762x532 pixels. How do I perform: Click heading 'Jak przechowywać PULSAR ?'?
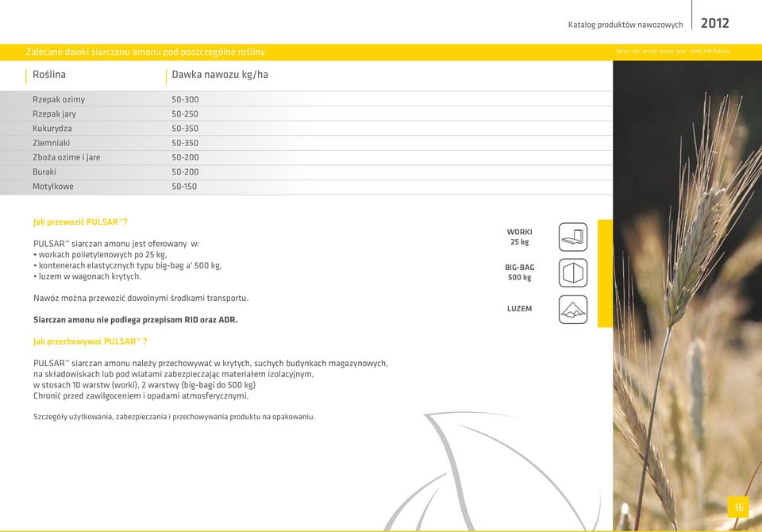(90, 341)
